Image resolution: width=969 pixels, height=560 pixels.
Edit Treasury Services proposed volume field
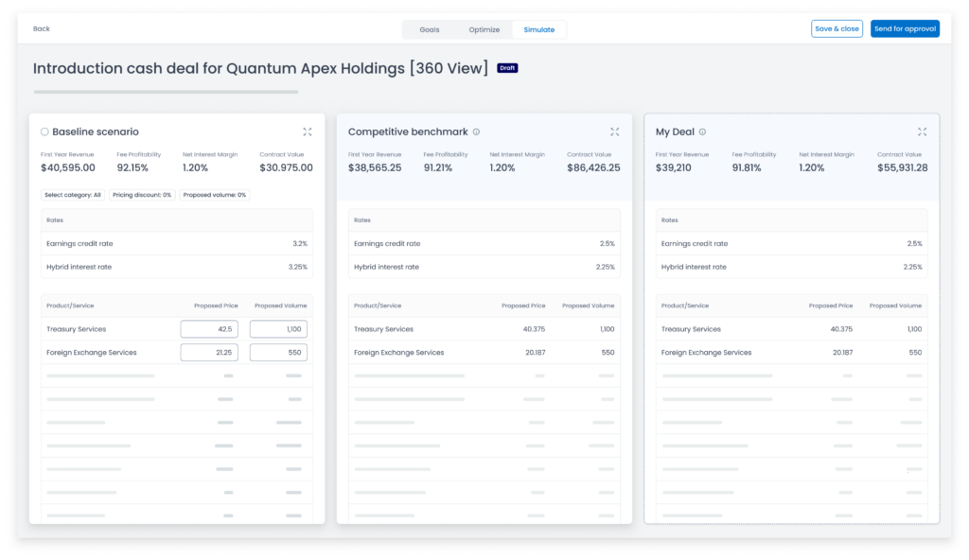pyautogui.click(x=278, y=329)
